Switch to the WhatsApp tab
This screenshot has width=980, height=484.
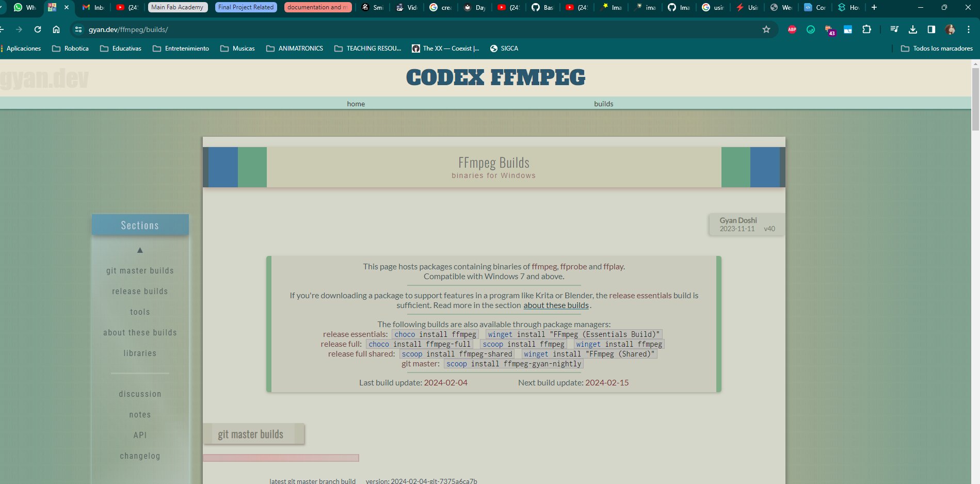pyautogui.click(x=24, y=7)
